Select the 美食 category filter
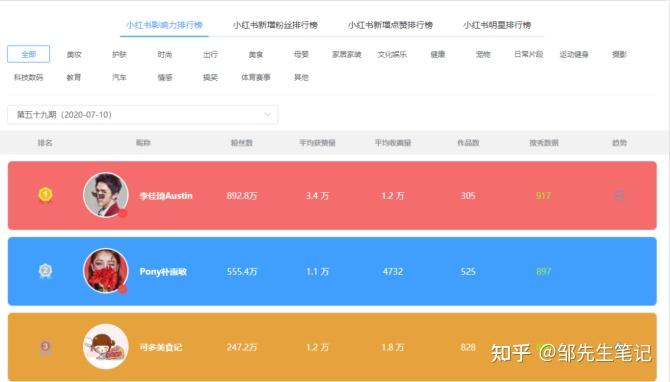This screenshot has height=382, width=670. pyautogui.click(x=256, y=54)
